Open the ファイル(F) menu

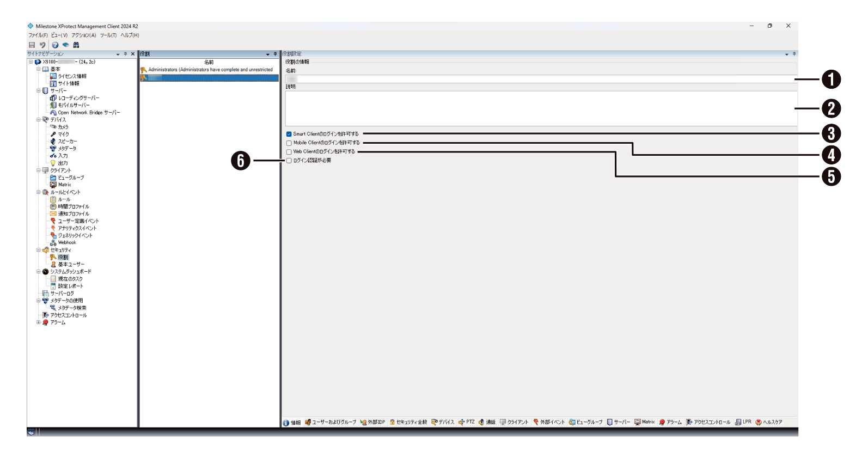pos(38,35)
